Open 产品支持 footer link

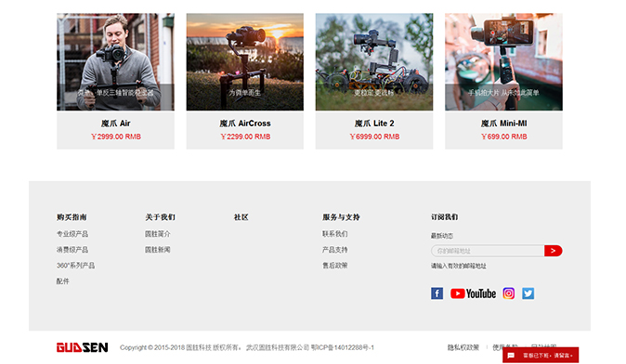335,250
